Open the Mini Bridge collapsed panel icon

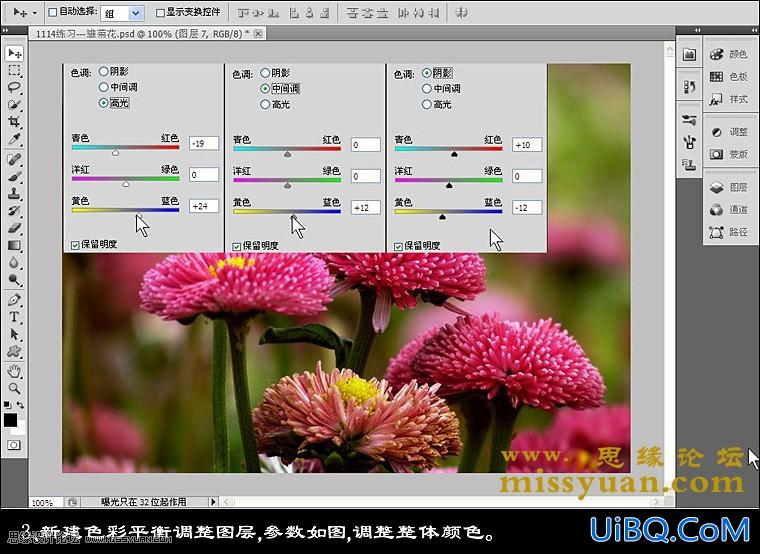coord(689,54)
